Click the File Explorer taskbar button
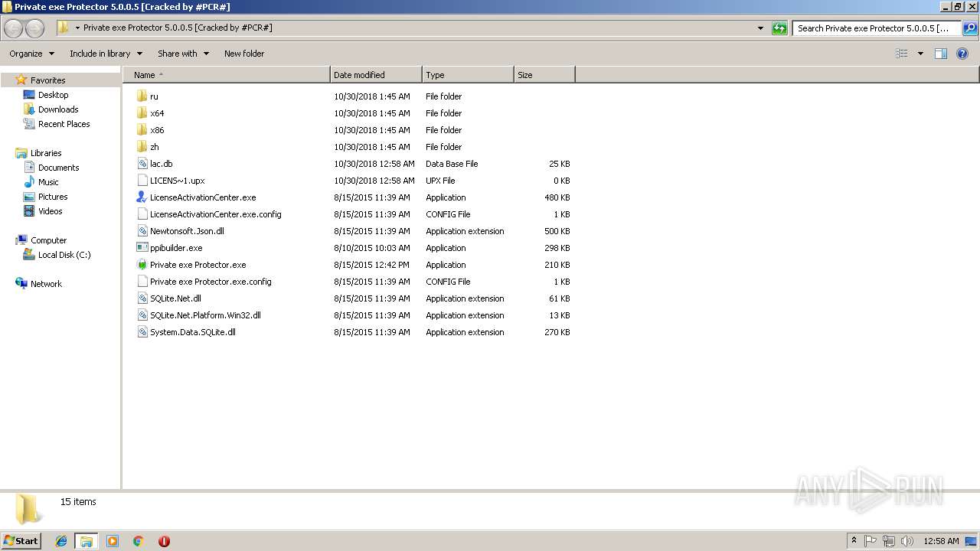 coord(87,541)
